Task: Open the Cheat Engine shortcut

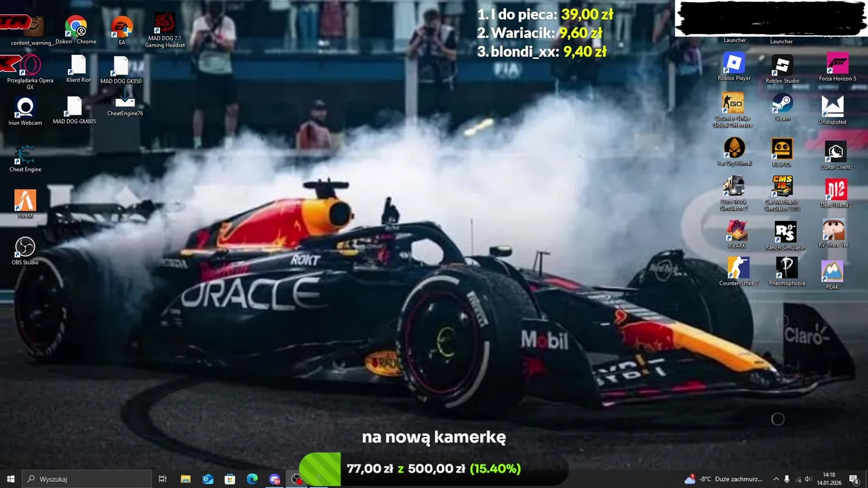Action: pyautogui.click(x=25, y=159)
